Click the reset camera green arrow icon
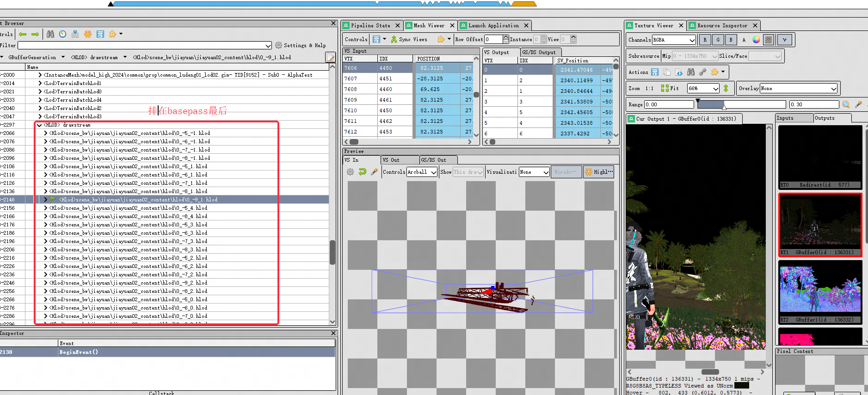 coord(363,172)
